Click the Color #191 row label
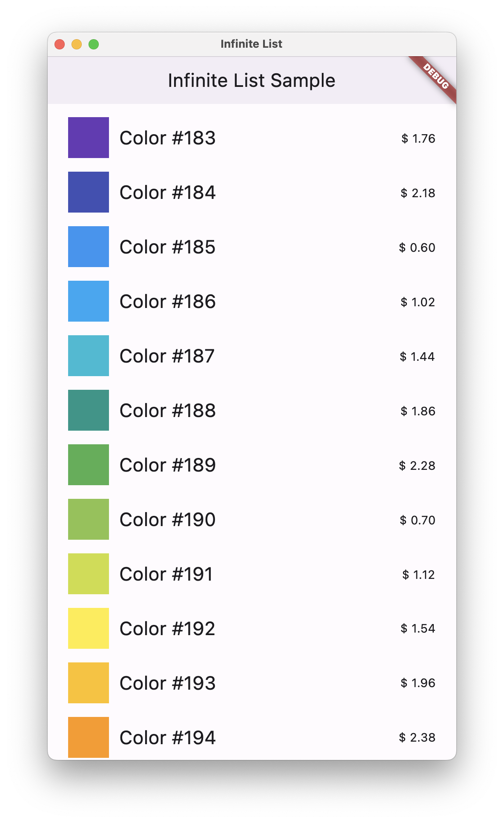Screen dimensions: 504x823 [166, 574]
